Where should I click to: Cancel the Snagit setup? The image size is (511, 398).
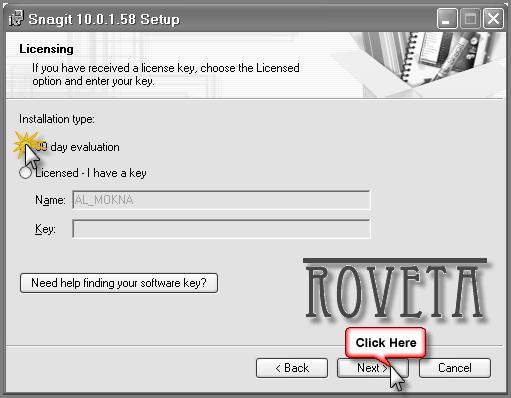coord(455,368)
